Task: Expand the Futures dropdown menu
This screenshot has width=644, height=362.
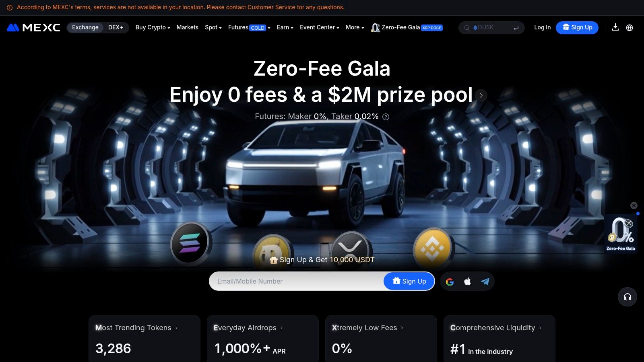Action: [x=249, y=27]
